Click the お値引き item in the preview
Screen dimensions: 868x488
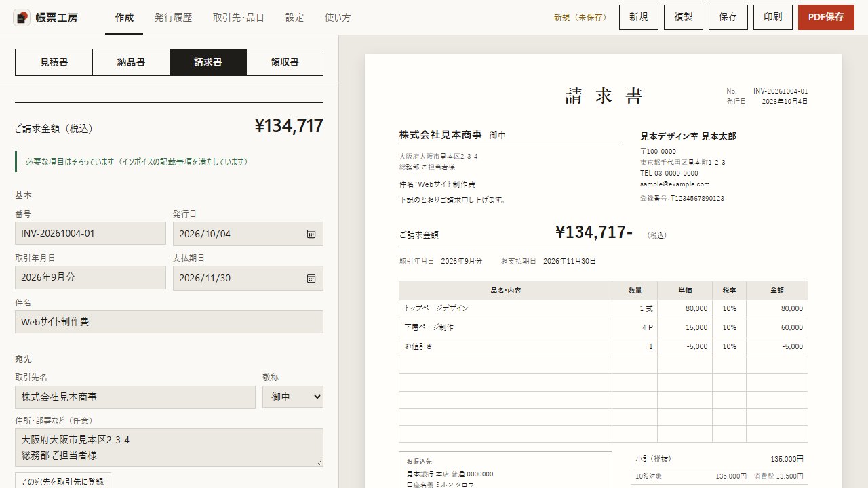[x=418, y=346]
